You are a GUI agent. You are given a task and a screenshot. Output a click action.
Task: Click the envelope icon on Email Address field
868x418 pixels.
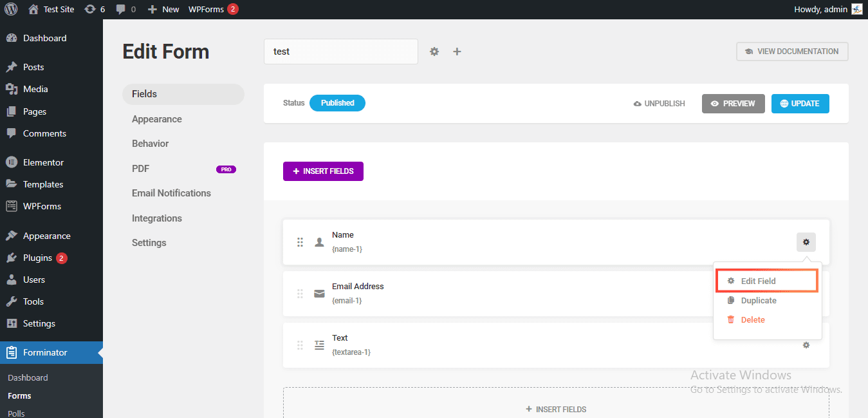pos(319,293)
